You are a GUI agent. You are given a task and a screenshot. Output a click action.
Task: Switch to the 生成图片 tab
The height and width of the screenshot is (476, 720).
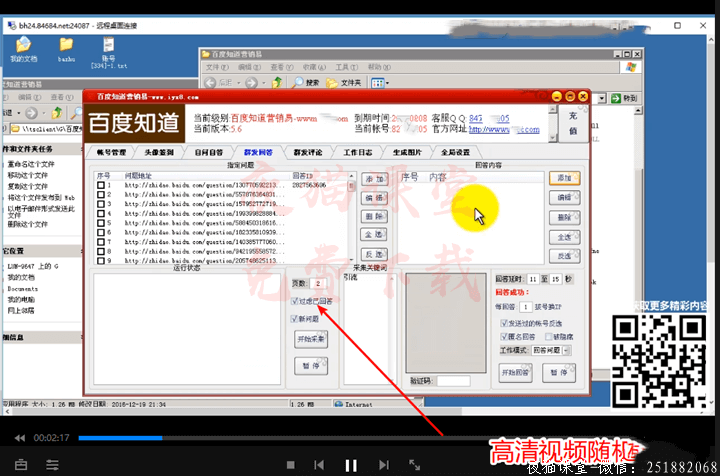[407, 152]
